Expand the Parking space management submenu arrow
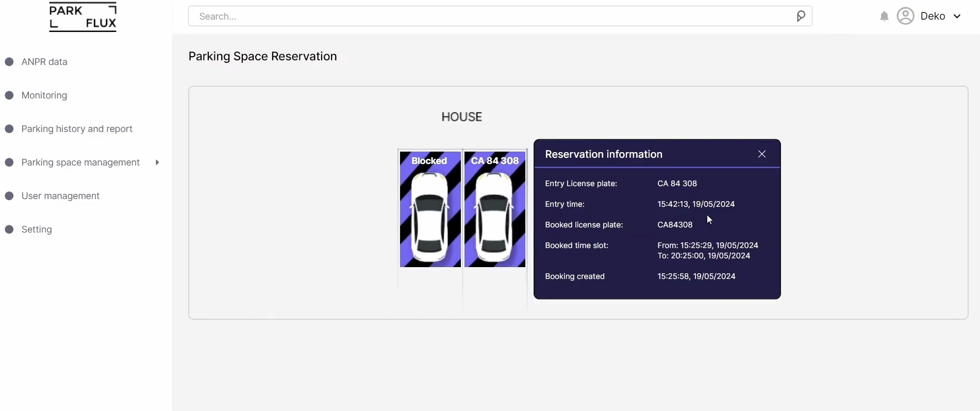 157,162
